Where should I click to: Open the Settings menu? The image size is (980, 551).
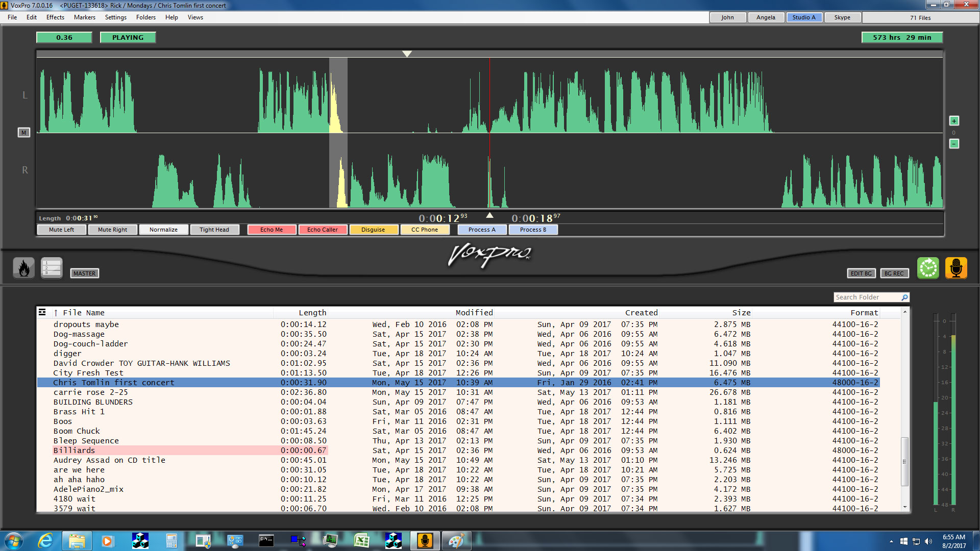116,17
